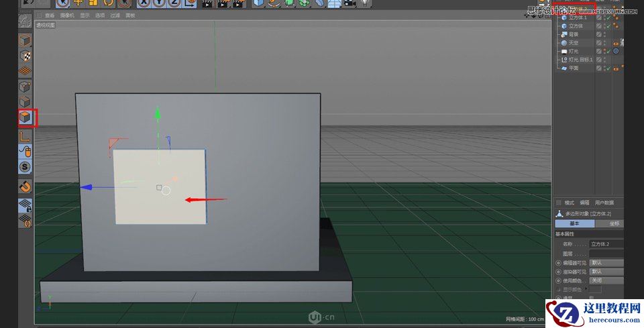The width and height of the screenshot is (644, 328).
Task: Open the viewport 查看 menu
Action: tap(50, 15)
